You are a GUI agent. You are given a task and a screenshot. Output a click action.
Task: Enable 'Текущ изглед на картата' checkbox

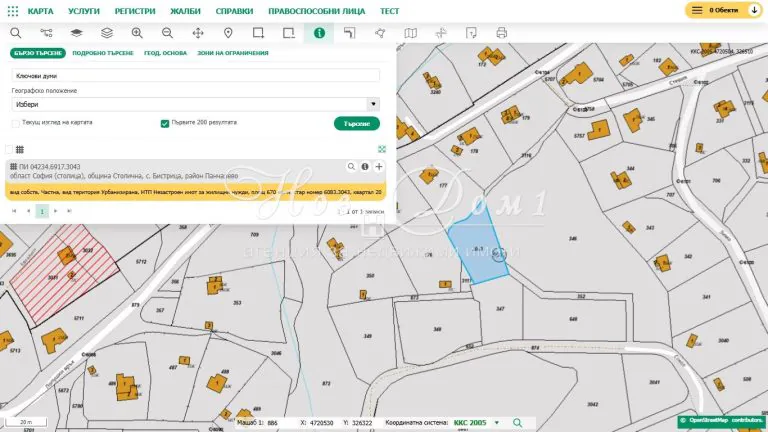click(x=15, y=123)
